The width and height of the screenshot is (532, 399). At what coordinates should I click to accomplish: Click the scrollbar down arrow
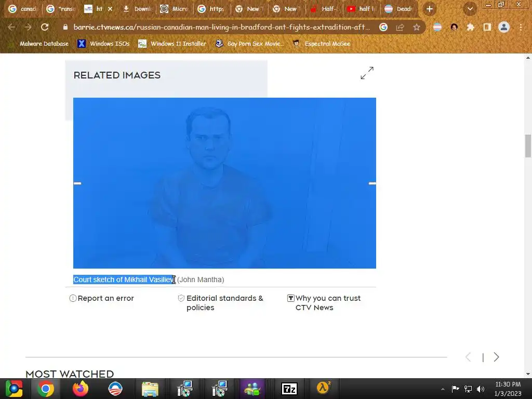click(528, 374)
